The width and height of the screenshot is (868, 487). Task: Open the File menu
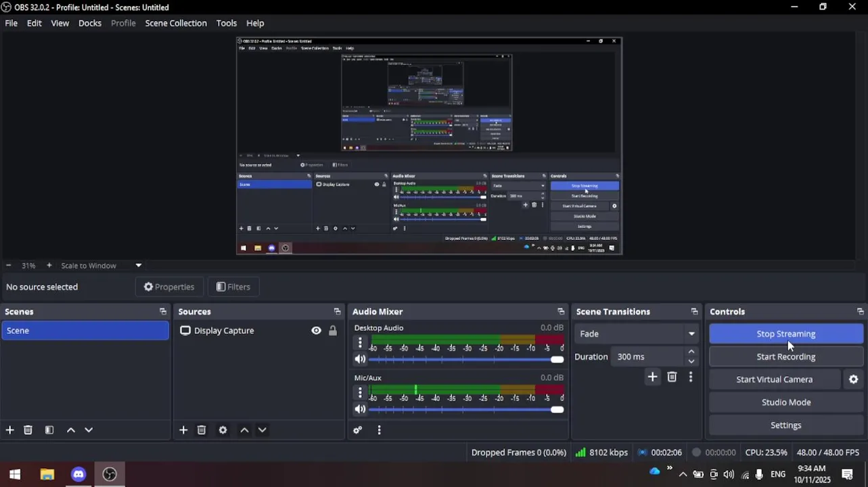(12, 23)
